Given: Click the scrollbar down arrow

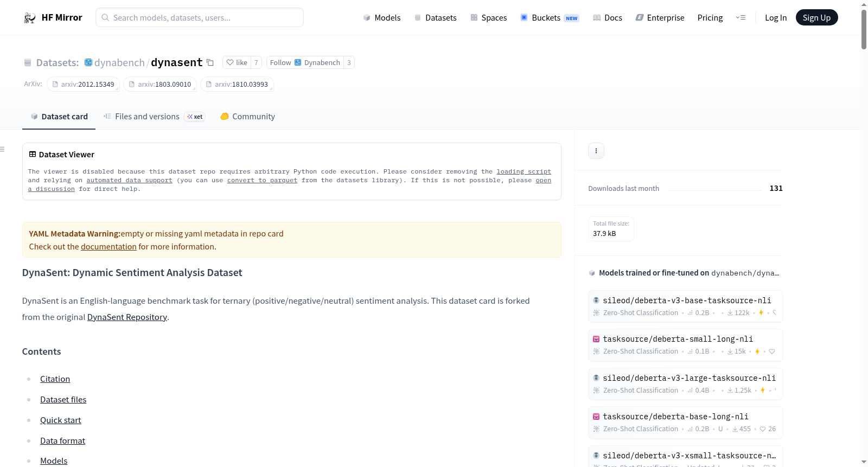Looking at the screenshot, I should [x=864, y=463].
